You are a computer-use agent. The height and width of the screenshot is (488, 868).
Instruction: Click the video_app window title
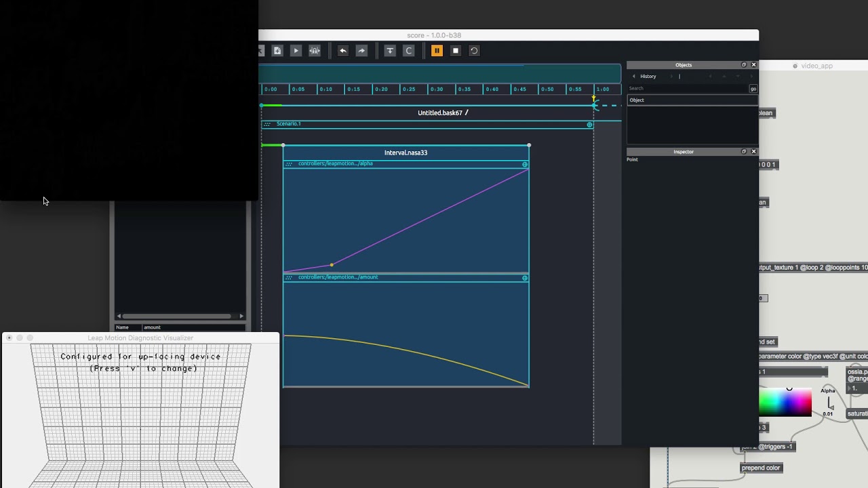816,66
